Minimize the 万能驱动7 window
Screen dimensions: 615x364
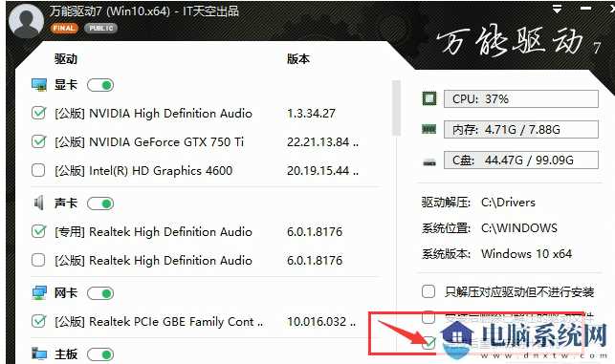(x=585, y=8)
